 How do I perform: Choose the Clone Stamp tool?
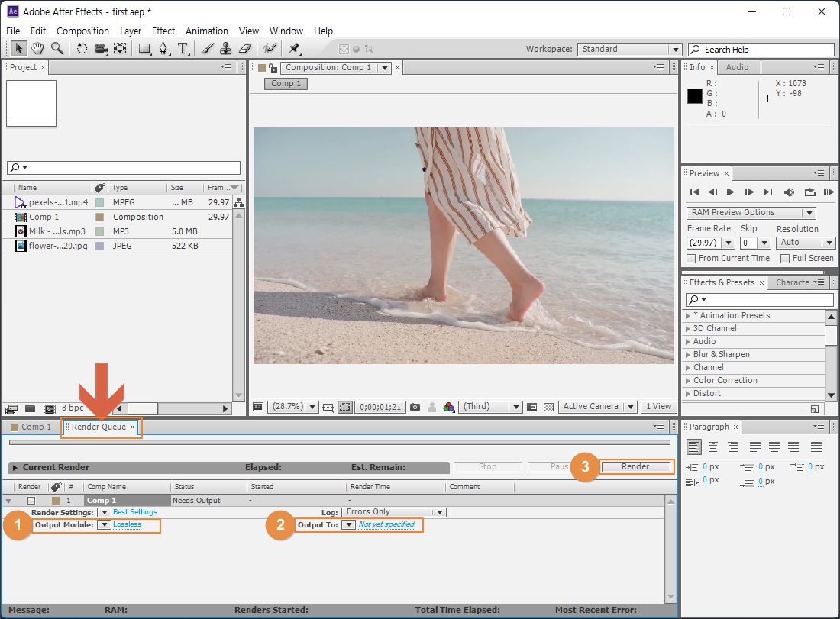pos(225,49)
